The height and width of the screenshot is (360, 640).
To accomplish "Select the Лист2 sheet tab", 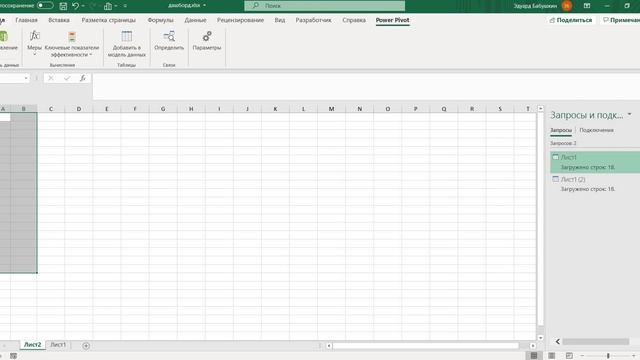I will click(32, 345).
